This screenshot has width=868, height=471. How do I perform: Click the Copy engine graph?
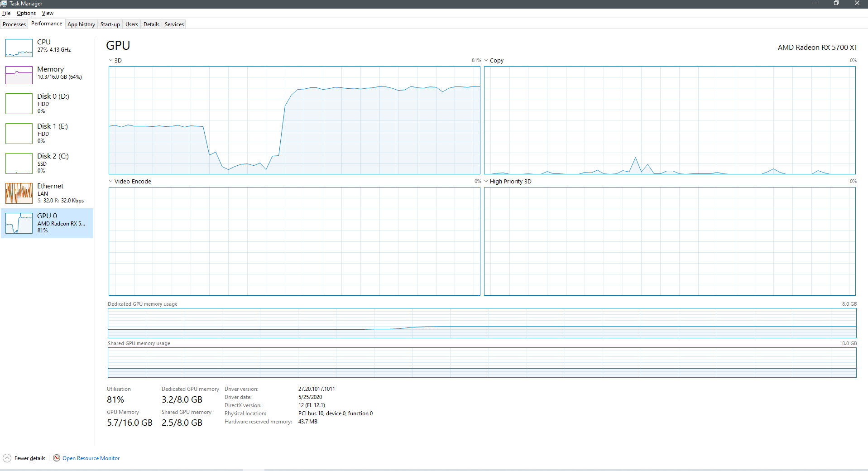tap(670, 120)
